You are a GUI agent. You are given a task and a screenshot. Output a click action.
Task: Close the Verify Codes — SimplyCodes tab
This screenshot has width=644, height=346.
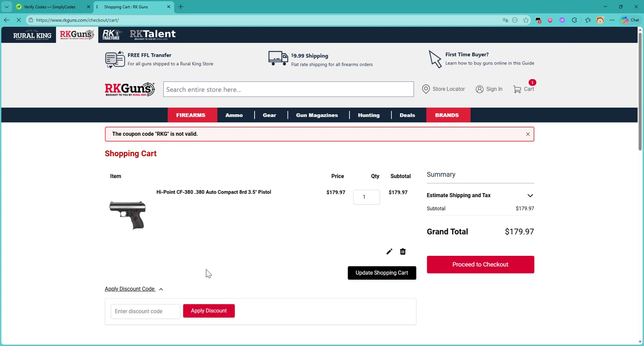click(88, 7)
